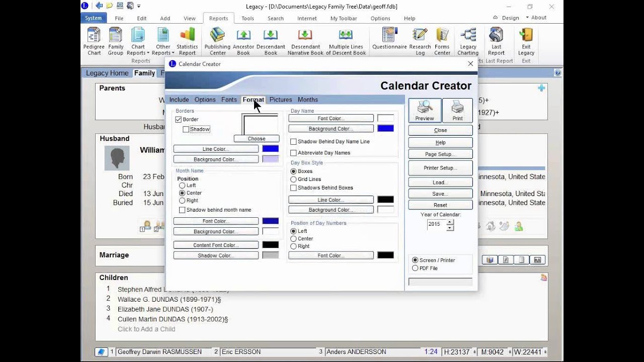
Task: Open the Family Group report
Action: (116, 41)
